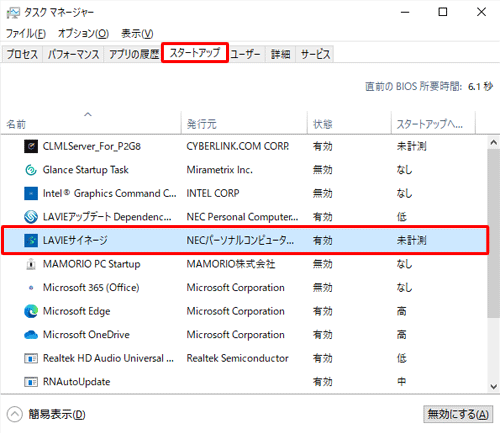Click the 無効にする(A) button
The height and width of the screenshot is (434, 500).
[x=458, y=414]
